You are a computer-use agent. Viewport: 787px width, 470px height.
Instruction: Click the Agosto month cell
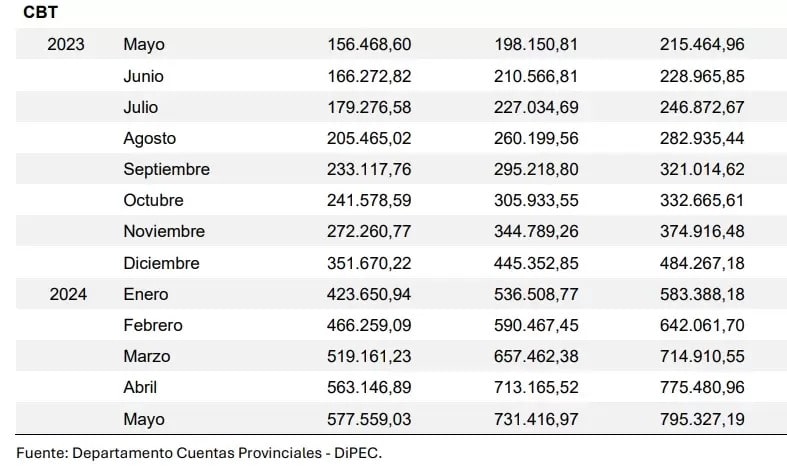pos(147,138)
